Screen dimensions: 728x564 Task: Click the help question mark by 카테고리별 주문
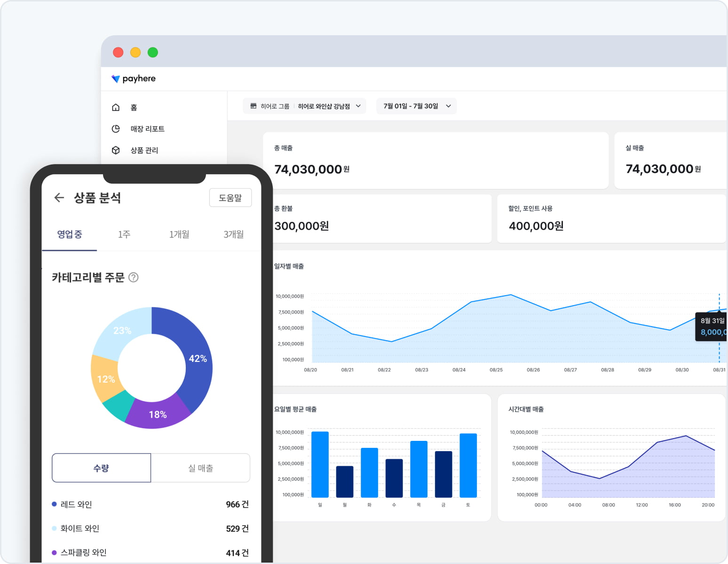click(x=134, y=277)
